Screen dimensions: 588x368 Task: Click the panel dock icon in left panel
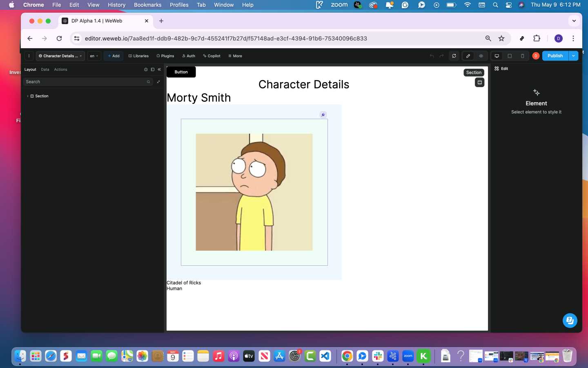(153, 70)
